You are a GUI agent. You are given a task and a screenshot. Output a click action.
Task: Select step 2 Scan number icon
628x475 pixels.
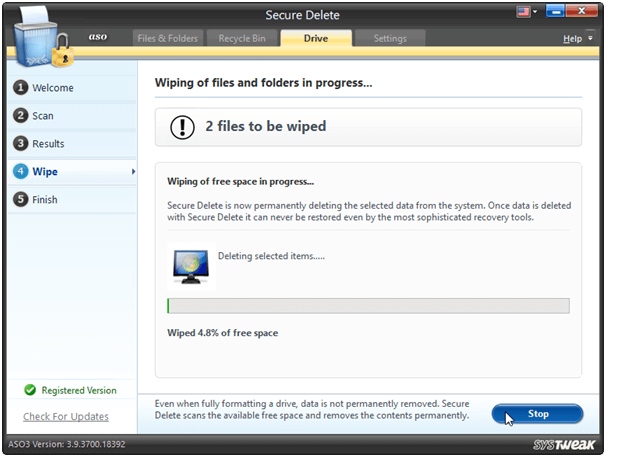(20, 116)
